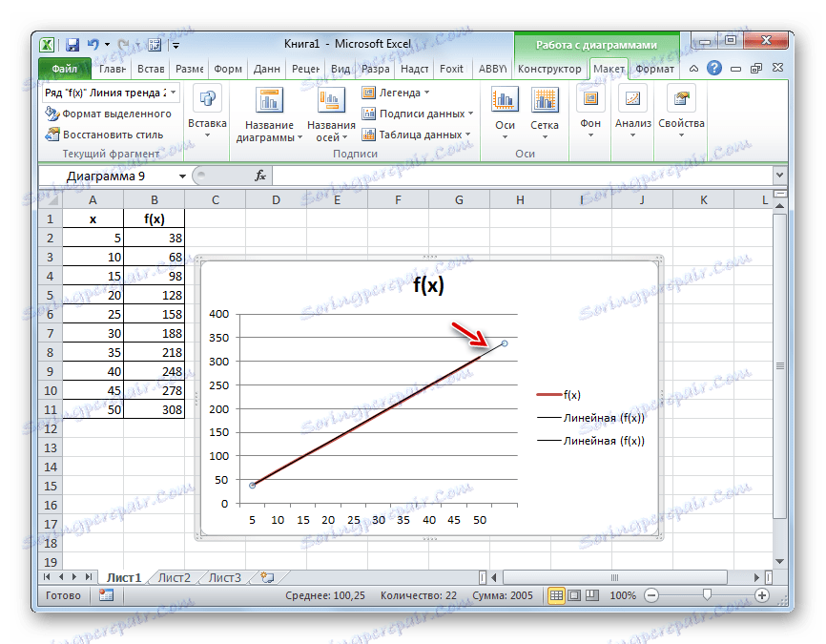826x644 pixels.
Task: Select the Лист2 sheet tab
Action: click(x=176, y=577)
